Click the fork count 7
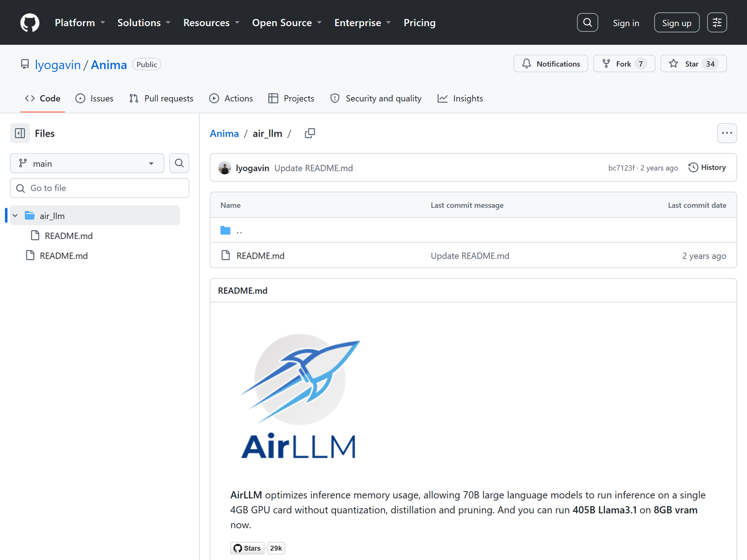This screenshot has height=560, width=747. (641, 64)
